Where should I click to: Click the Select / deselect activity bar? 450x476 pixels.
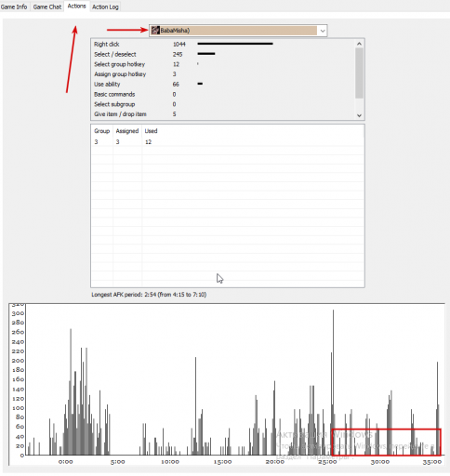206,54
